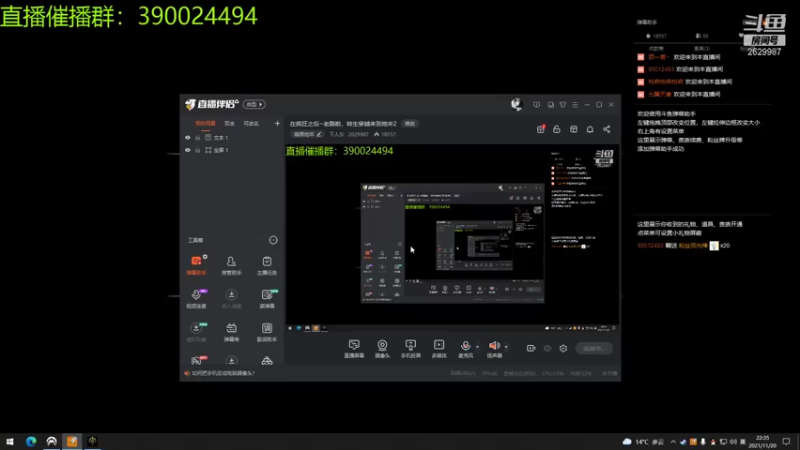This screenshot has height=450, width=800.
Task: Click the Douyu logo in the danmaku overlay
Action: (x=764, y=22)
